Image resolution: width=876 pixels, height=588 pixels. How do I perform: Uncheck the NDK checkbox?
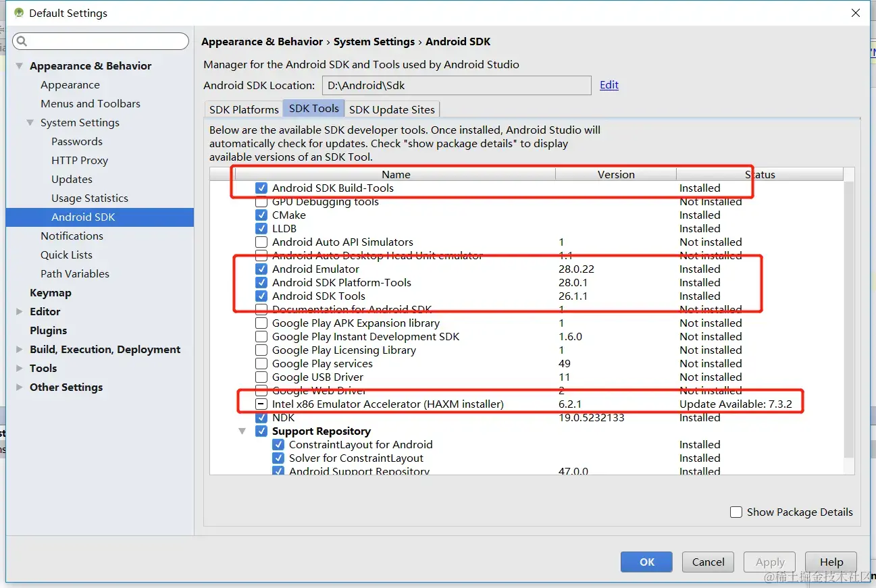(x=261, y=418)
